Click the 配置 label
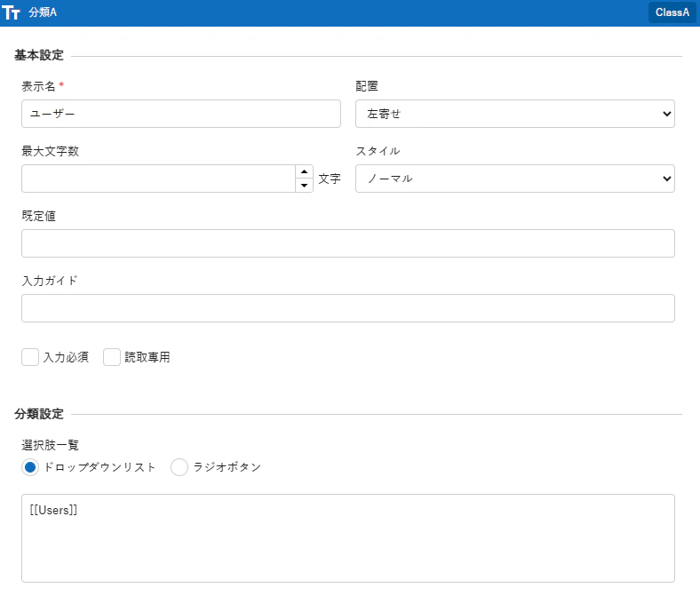700x596 pixels. [367, 86]
